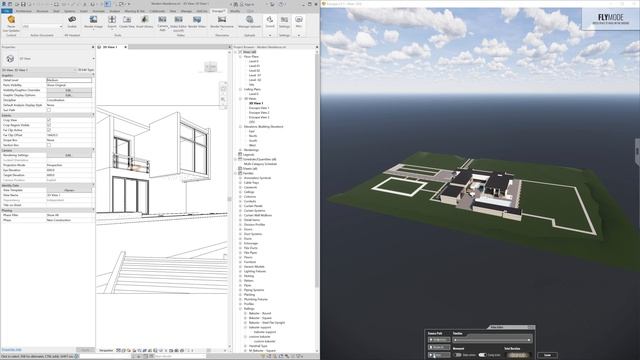Image resolution: width=640 pixels, height=360 pixels.
Task: Collapse the Elevations tree node
Action: coord(240,127)
